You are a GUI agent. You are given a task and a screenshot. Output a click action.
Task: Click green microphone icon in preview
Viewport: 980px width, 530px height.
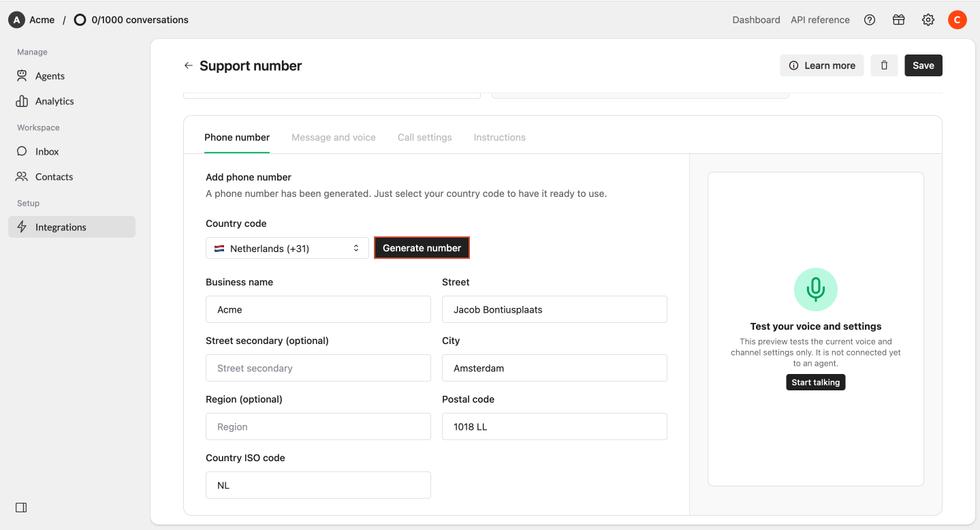point(816,290)
